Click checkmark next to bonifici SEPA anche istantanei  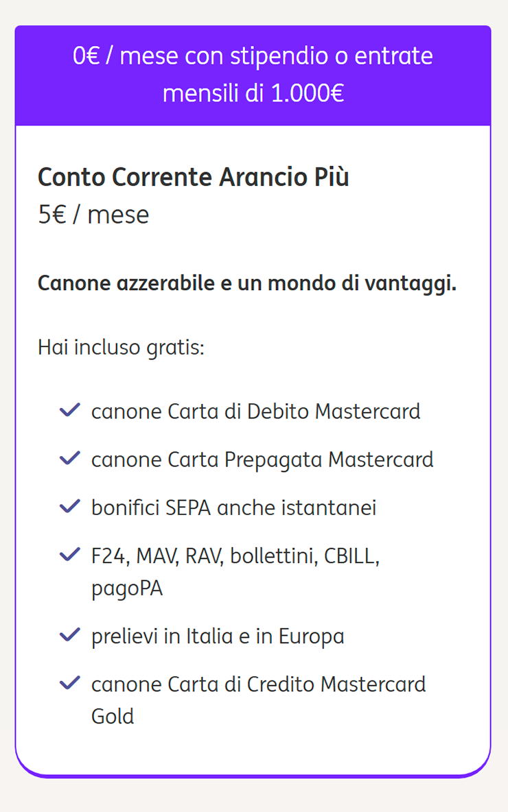(70, 506)
